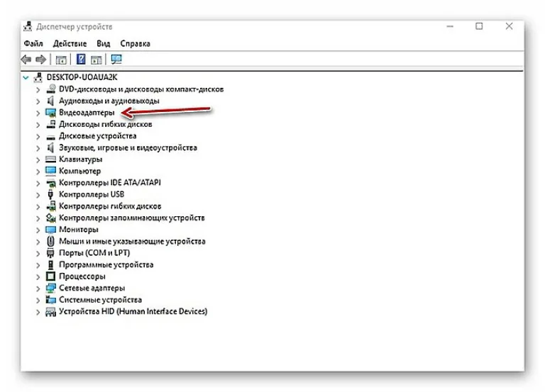The width and height of the screenshot is (545, 392).
Task: Click the Контроллеры запоминающих устройств icon
Action: point(51,218)
